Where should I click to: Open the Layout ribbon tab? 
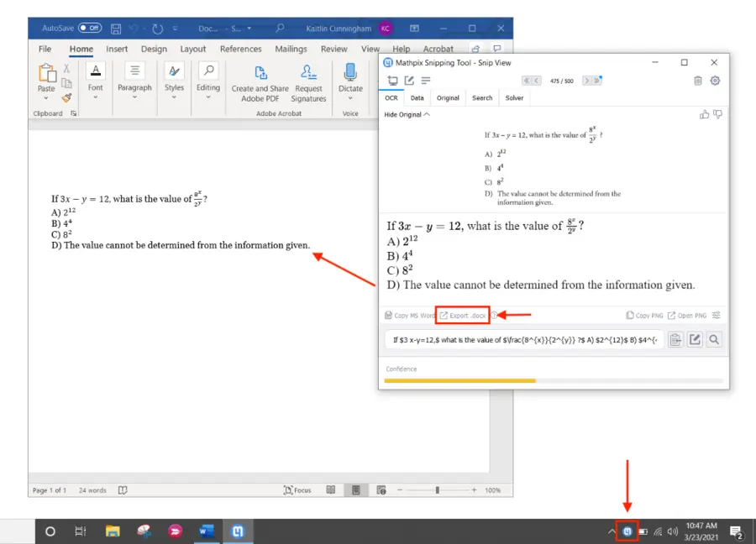pos(193,49)
